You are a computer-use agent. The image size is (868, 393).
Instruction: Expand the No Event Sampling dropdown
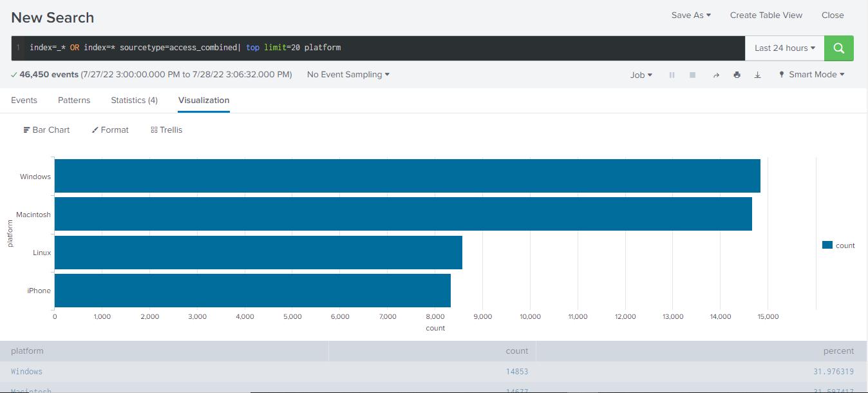pyautogui.click(x=348, y=75)
